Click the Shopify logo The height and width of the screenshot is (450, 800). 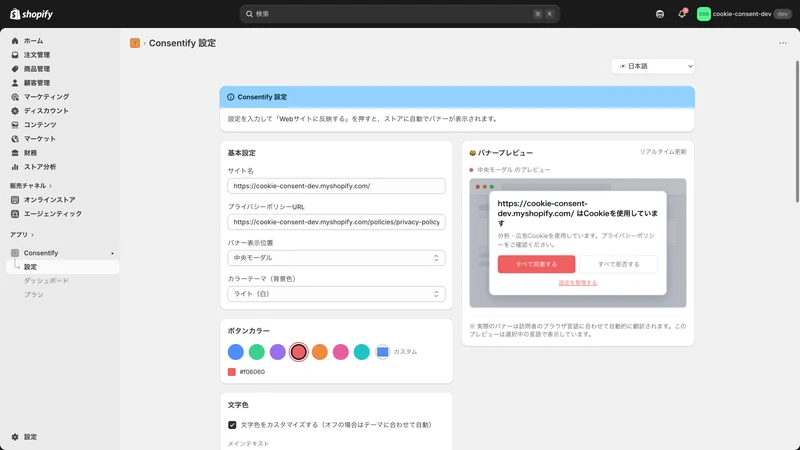coord(31,14)
